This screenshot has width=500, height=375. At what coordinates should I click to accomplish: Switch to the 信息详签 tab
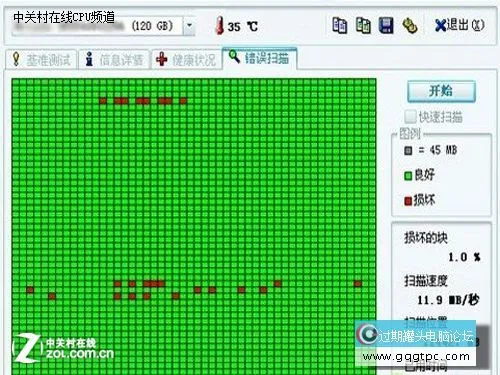point(114,60)
